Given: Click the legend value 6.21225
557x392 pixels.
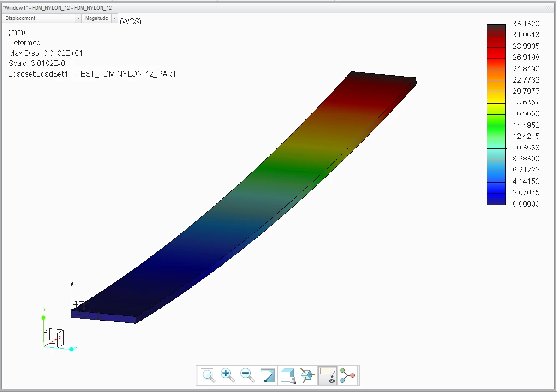Looking at the screenshot, I should pos(526,170).
